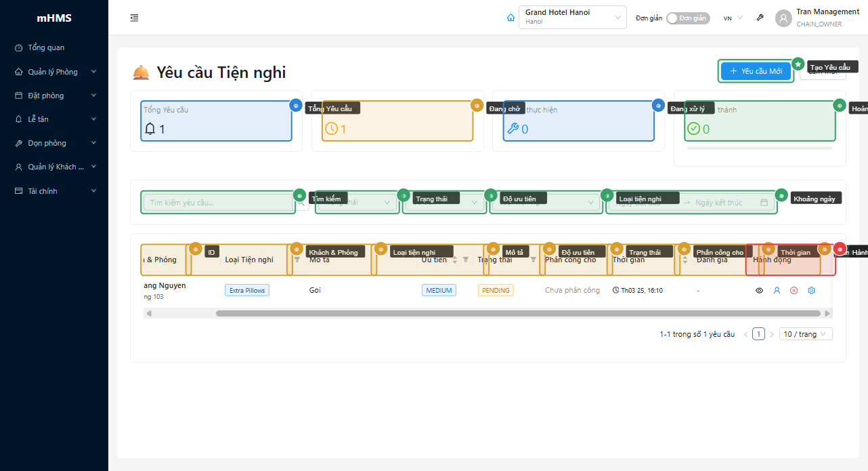Cancel the request with red X icon
The height and width of the screenshot is (471, 868).
point(794,291)
